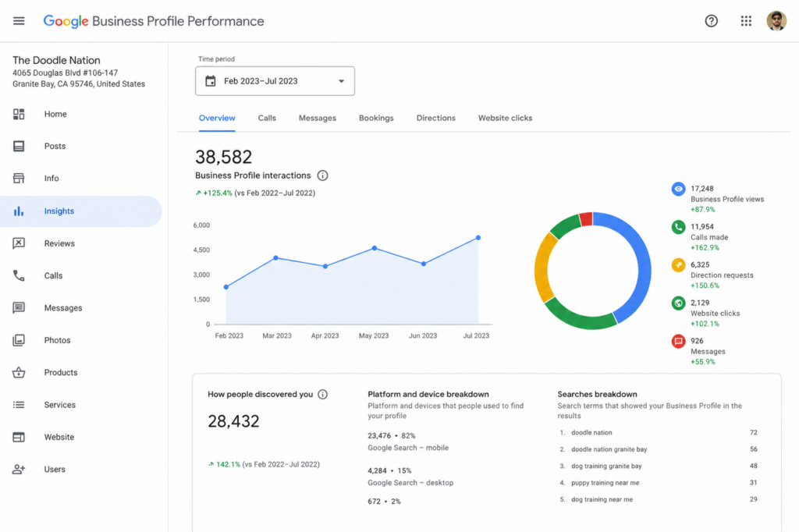Switch to the Website clicks tab
The height and width of the screenshot is (532, 799).
point(505,119)
